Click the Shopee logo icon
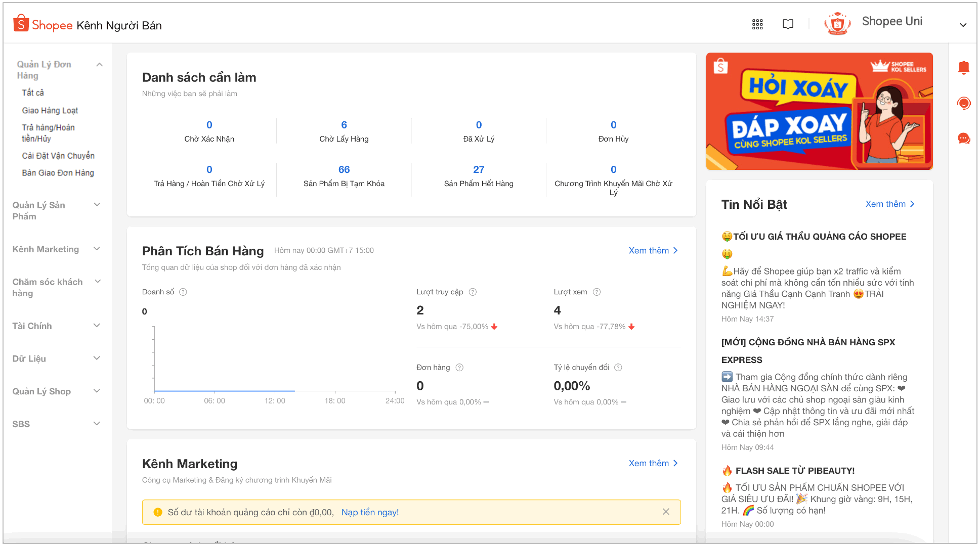 (x=21, y=24)
